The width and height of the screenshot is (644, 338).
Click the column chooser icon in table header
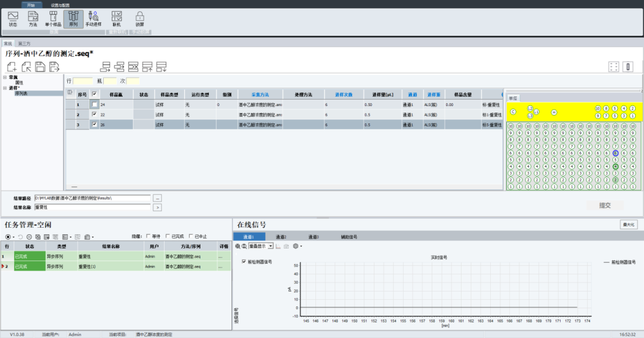coord(70,92)
